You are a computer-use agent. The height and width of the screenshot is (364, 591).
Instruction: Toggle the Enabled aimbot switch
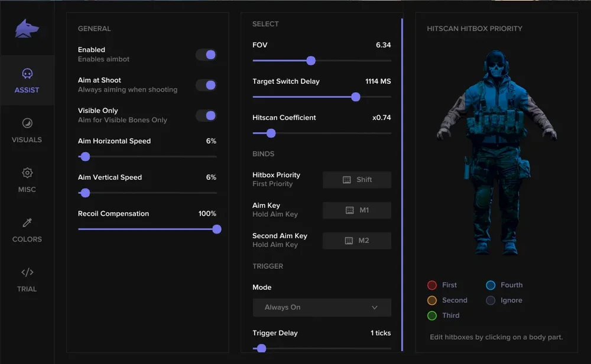click(206, 54)
